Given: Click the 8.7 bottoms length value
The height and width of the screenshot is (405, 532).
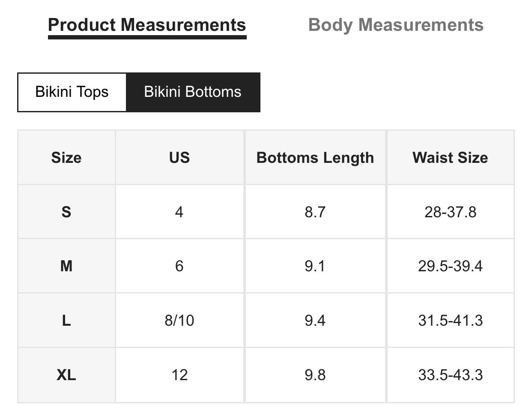Looking at the screenshot, I should pyautogui.click(x=315, y=212).
